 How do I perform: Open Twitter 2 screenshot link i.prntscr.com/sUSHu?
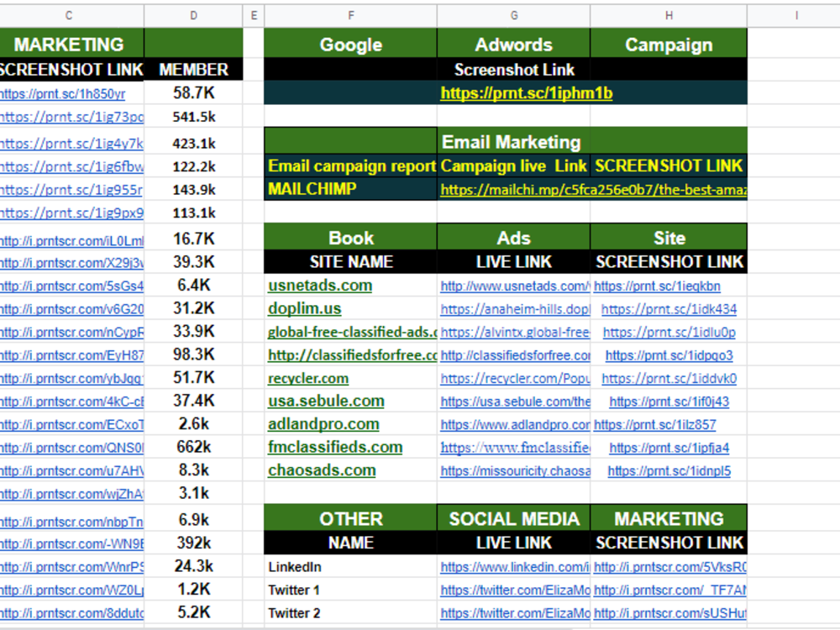pyautogui.click(x=669, y=613)
